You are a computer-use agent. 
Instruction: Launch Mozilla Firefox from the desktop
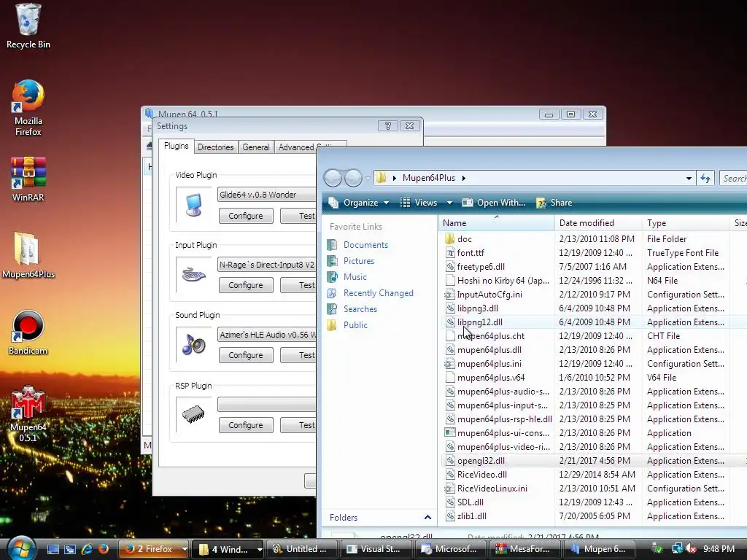[28, 108]
